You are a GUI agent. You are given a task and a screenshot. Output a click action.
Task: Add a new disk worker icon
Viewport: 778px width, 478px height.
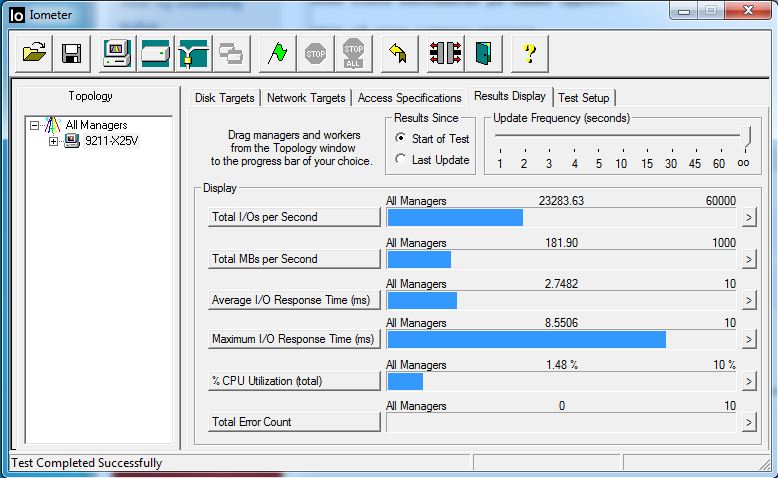155,53
